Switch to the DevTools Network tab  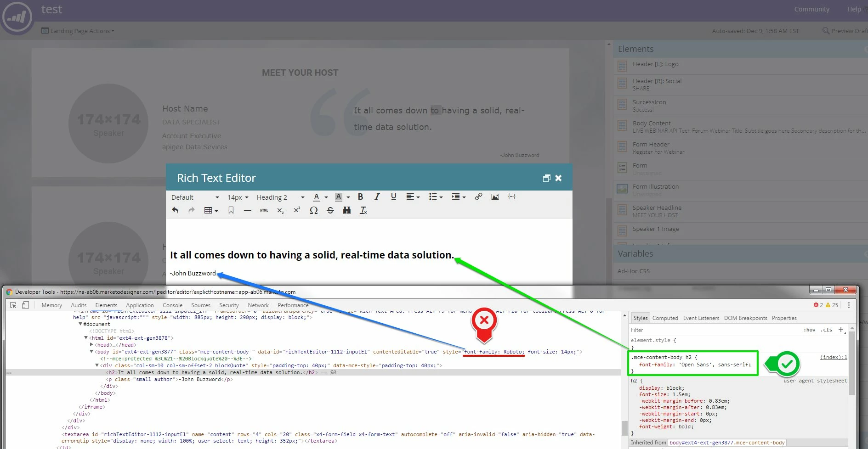click(x=258, y=305)
